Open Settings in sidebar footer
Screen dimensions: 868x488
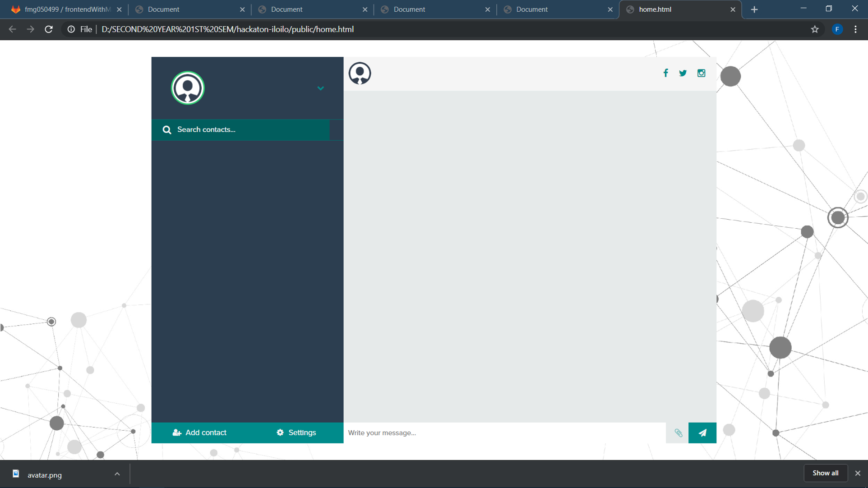click(x=296, y=433)
